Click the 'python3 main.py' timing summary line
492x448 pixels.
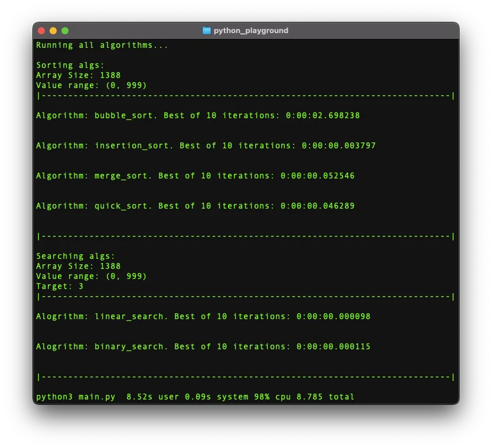(x=195, y=397)
